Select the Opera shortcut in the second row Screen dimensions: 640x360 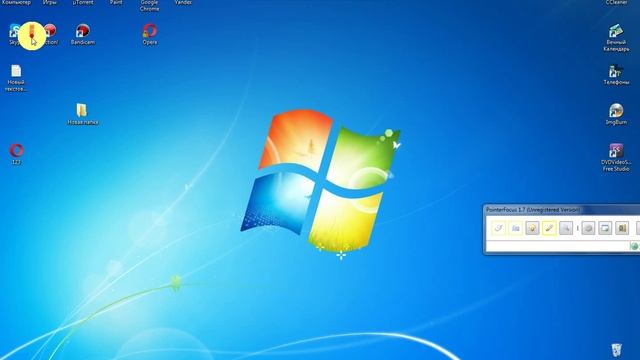[150, 34]
